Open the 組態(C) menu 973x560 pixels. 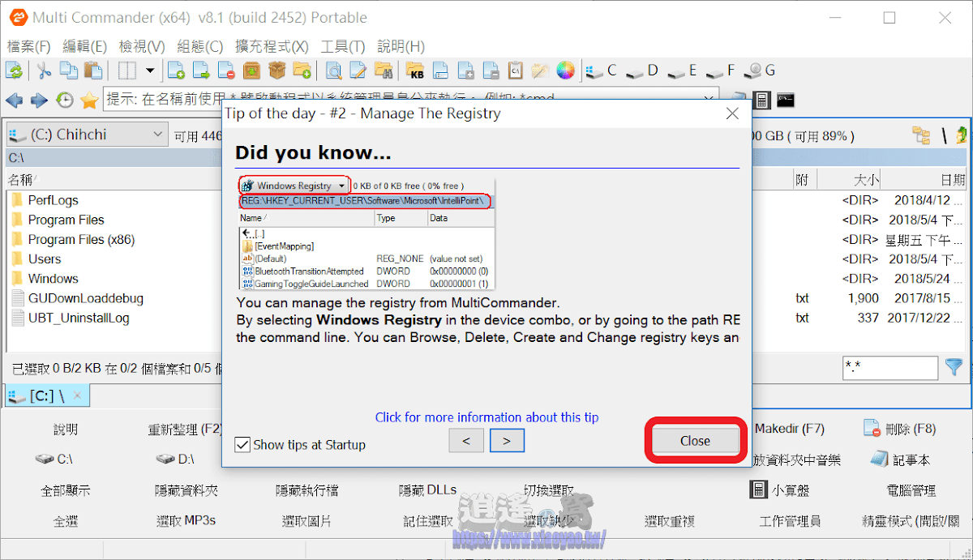(x=200, y=46)
